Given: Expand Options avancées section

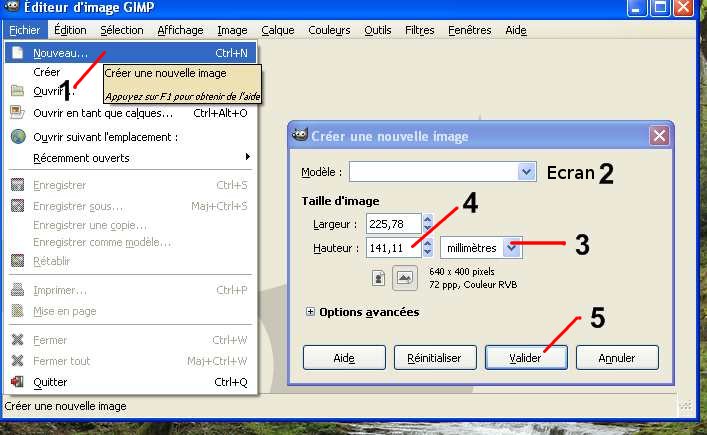Looking at the screenshot, I should (x=310, y=311).
